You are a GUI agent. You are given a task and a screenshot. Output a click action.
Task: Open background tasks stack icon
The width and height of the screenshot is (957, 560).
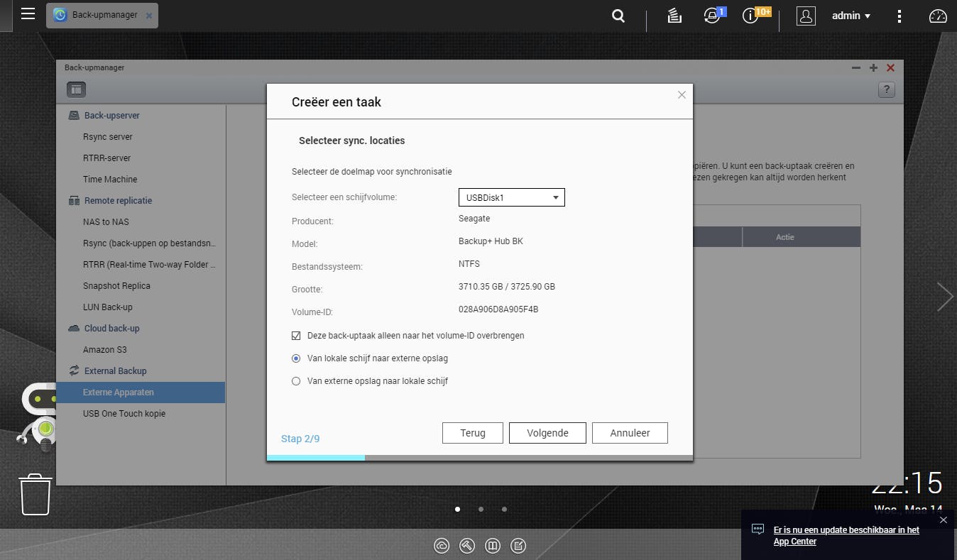(674, 16)
